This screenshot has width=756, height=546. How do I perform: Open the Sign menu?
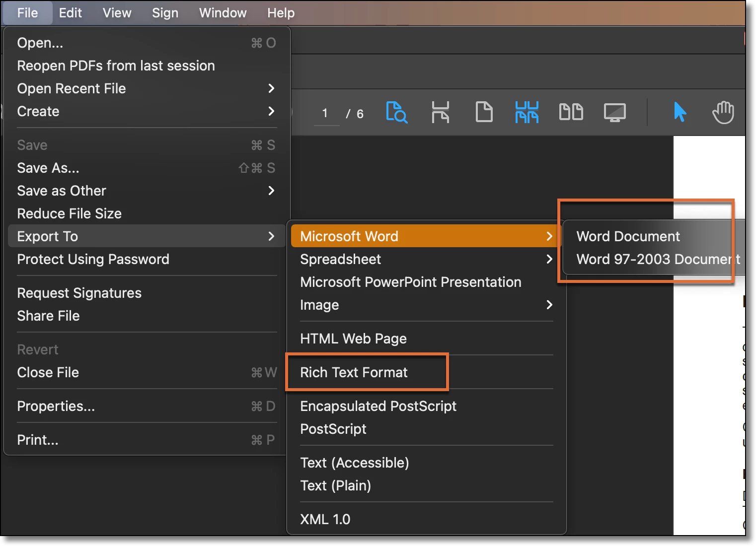(165, 13)
